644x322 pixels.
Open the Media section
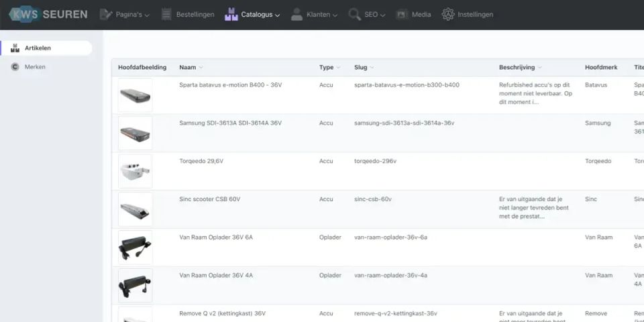(414, 14)
